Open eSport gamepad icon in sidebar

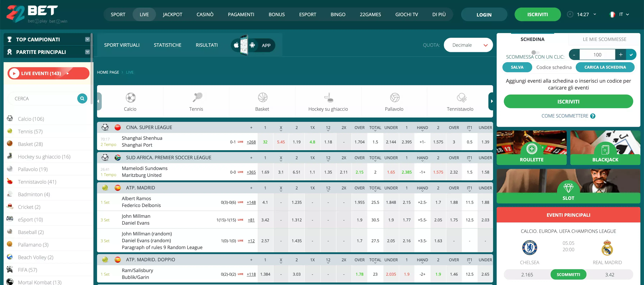pyautogui.click(x=10, y=219)
